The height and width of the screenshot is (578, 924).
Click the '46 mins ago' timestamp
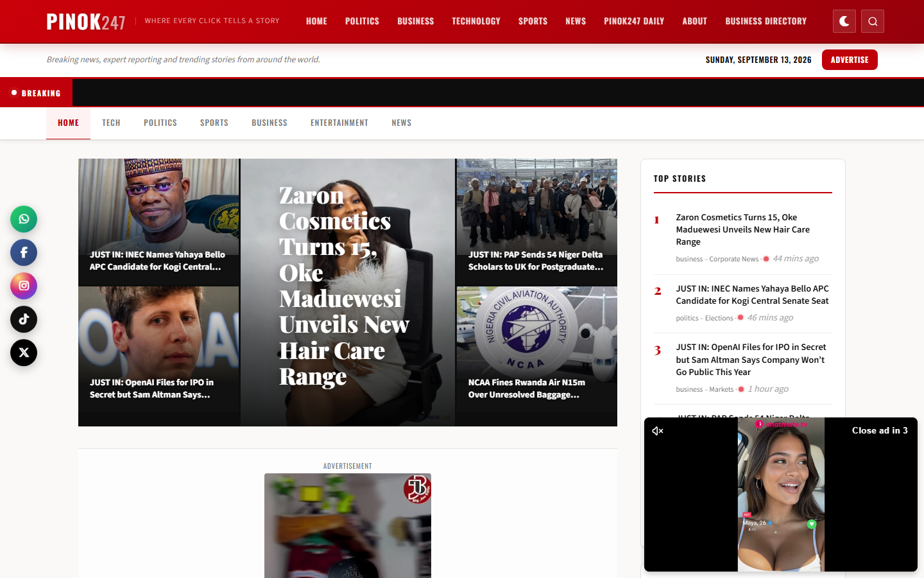[770, 317]
